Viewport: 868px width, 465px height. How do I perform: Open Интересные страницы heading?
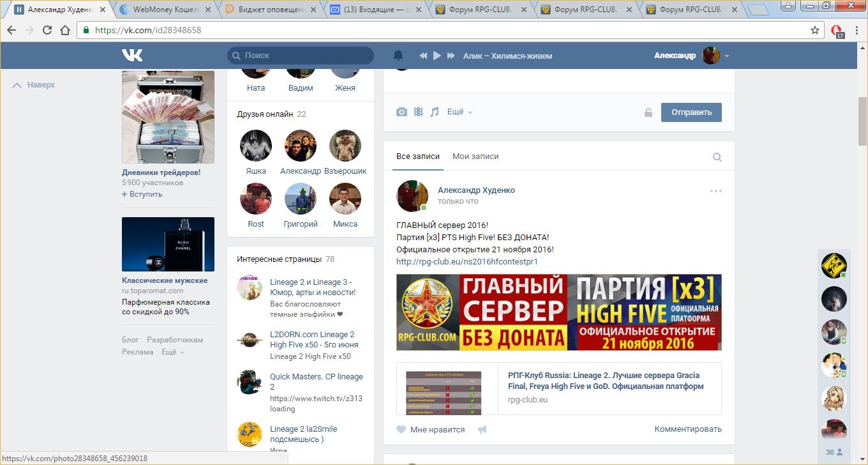279,259
